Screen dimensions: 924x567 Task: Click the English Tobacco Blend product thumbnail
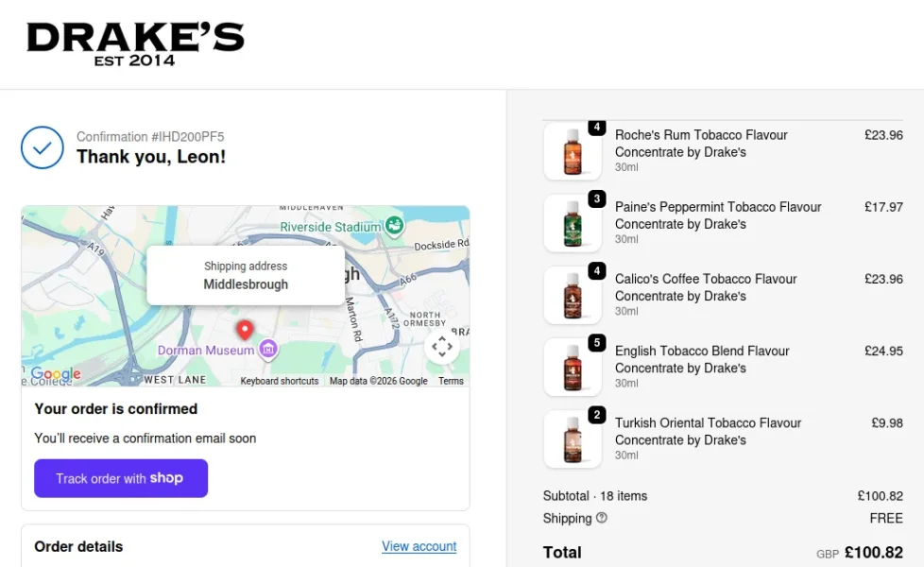(573, 367)
